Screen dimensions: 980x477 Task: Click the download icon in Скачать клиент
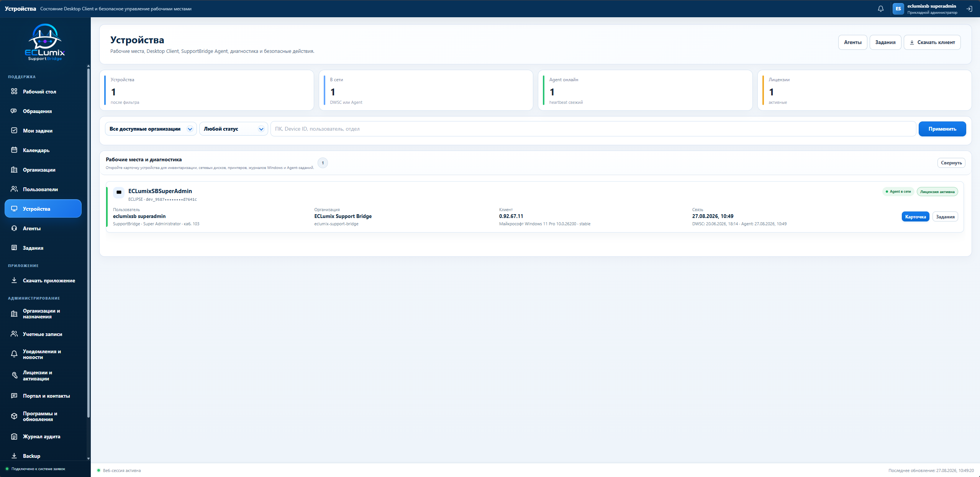coord(912,43)
